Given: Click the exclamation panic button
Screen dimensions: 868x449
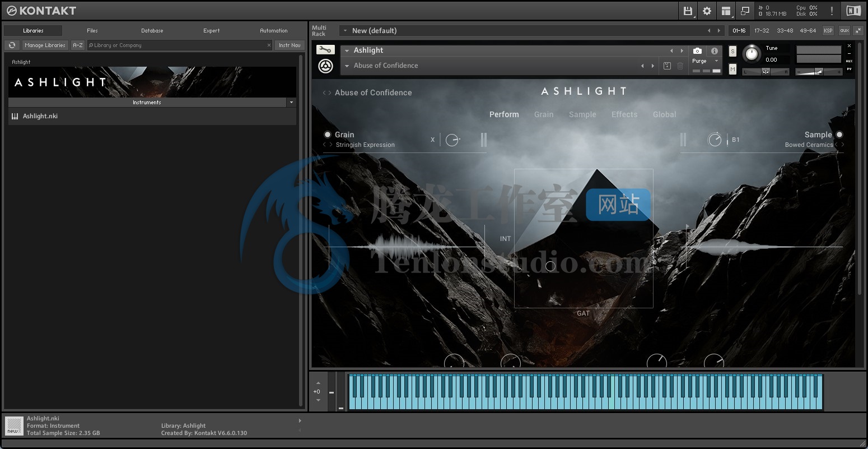Looking at the screenshot, I should [x=832, y=11].
